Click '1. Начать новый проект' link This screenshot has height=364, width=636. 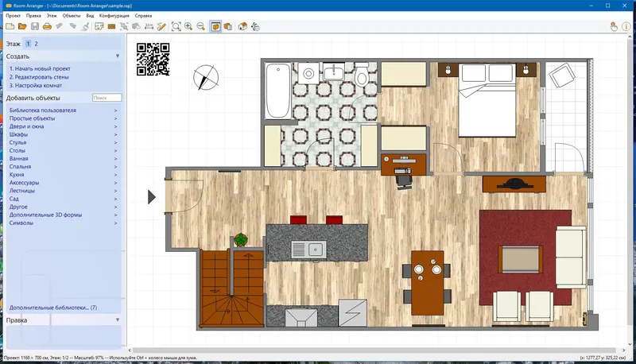click(40, 69)
